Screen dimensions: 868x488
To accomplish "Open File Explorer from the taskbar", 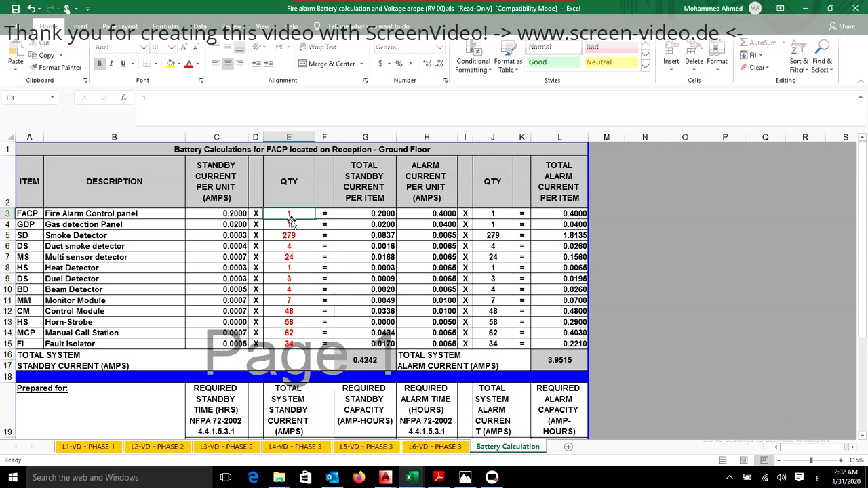I will click(x=279, y=477).
